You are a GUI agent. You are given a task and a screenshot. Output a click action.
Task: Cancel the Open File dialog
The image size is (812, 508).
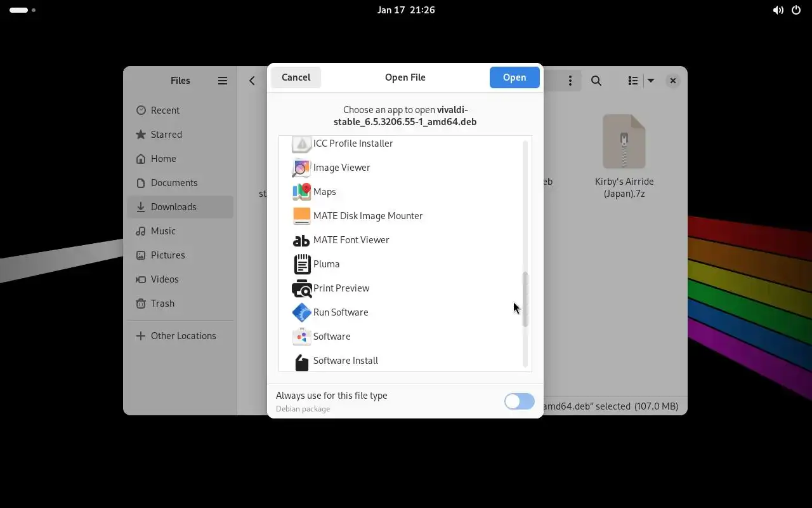(x=296, y=77)
